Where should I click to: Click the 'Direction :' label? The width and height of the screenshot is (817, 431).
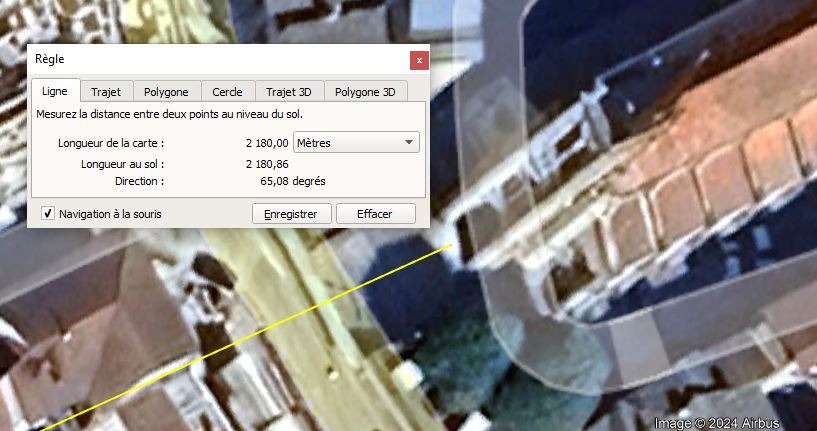tap(139, 181)
